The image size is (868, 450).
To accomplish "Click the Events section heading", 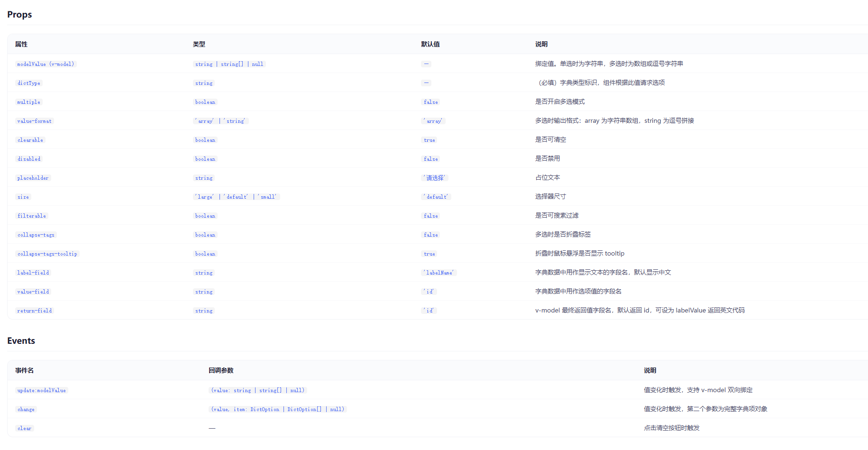I will (x=21, y=340).
